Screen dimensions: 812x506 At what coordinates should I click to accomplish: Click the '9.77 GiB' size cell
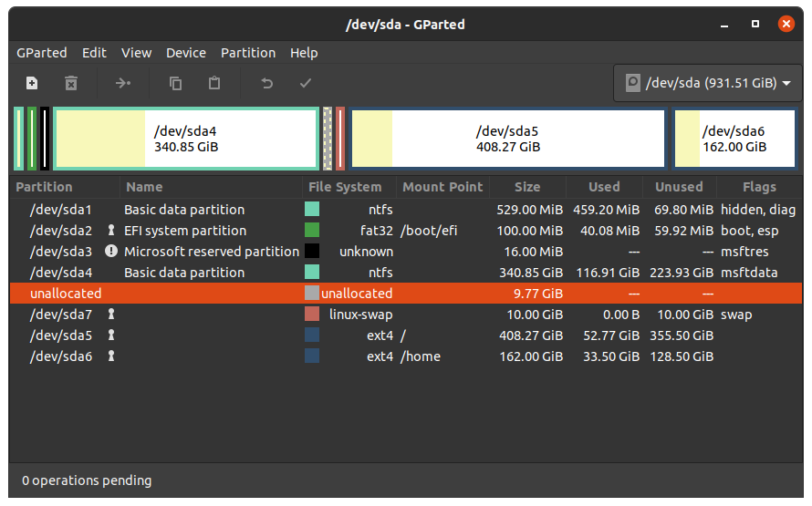(538, 294)
